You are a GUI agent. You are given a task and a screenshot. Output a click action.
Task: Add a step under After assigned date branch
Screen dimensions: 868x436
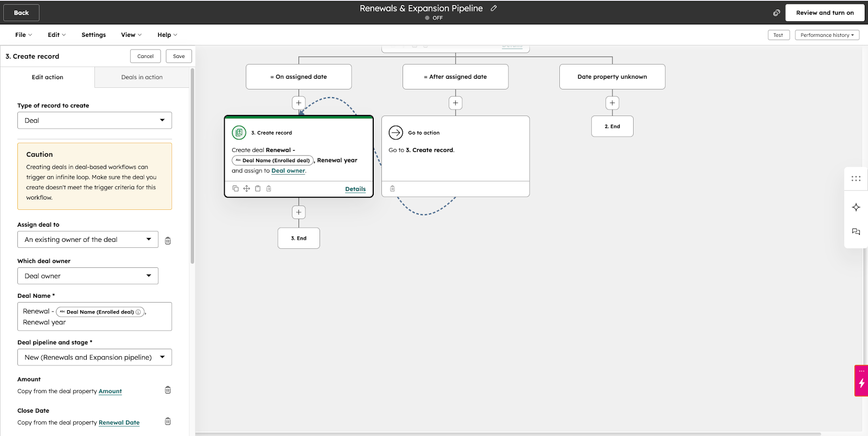(455, 102)
